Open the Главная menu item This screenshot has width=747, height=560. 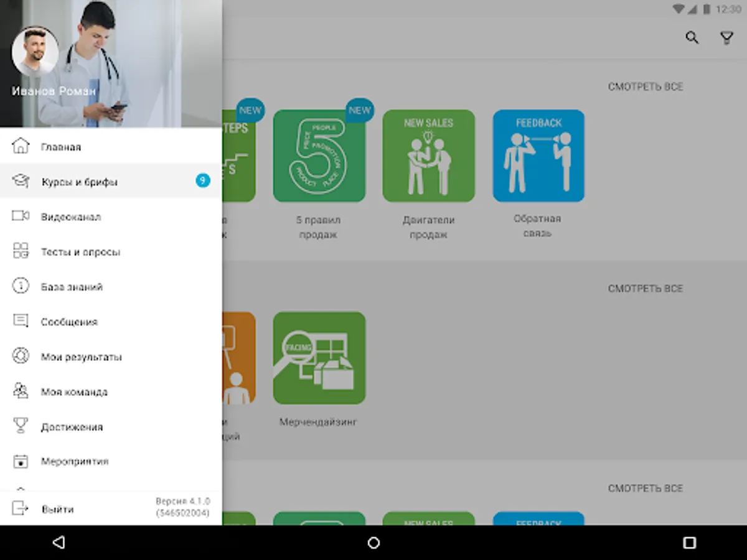point(111,147)
